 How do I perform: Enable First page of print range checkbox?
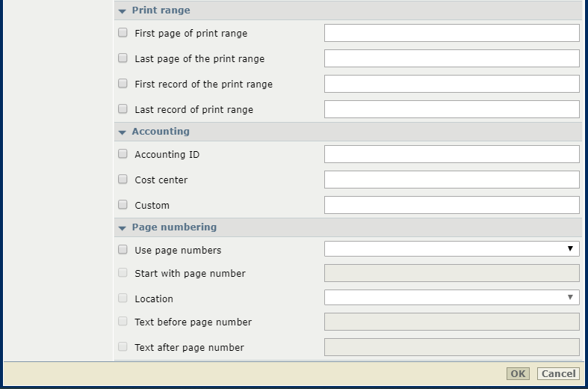(x=123, y=33)
